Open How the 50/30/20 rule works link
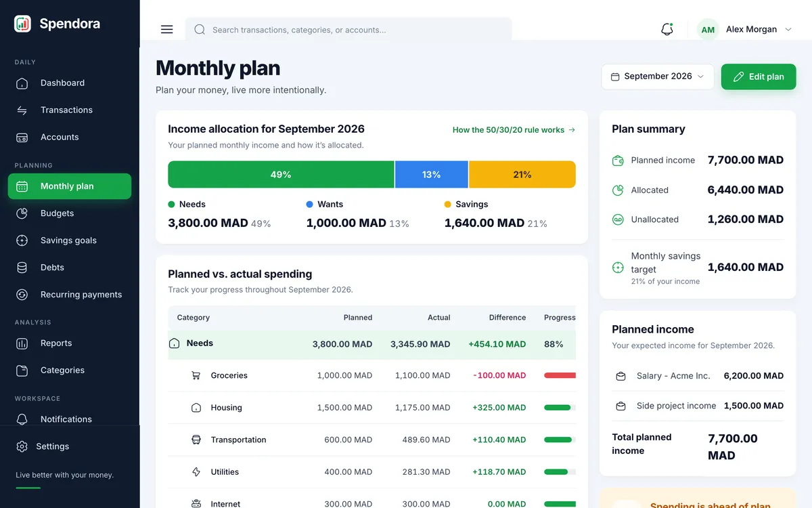 [x=514, y=130]
